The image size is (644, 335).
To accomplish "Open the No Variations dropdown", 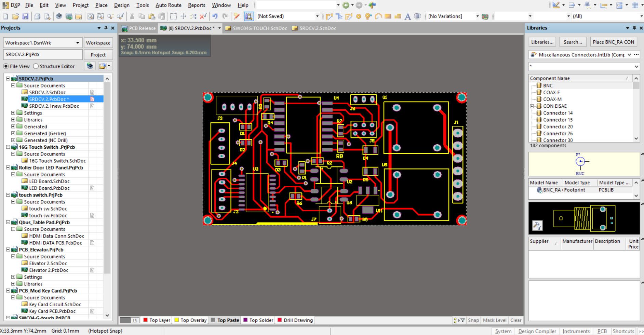I will (x=477, y=16).
